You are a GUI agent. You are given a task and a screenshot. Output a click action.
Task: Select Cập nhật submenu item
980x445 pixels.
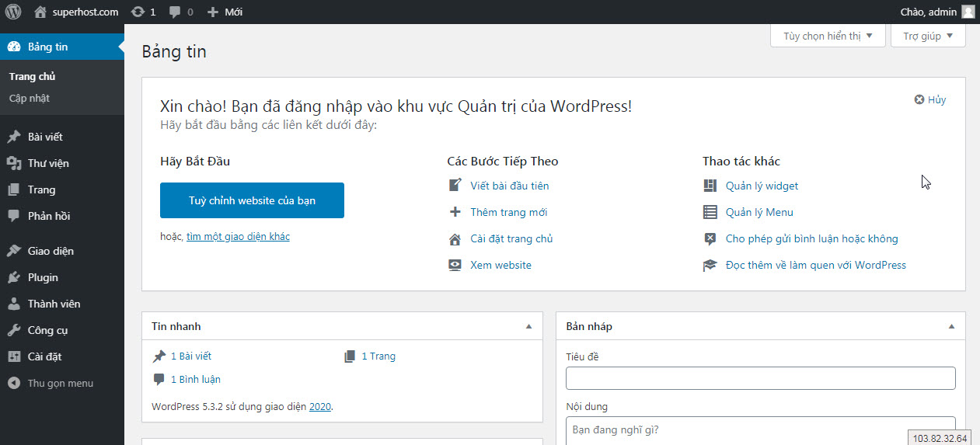(30, 99)
